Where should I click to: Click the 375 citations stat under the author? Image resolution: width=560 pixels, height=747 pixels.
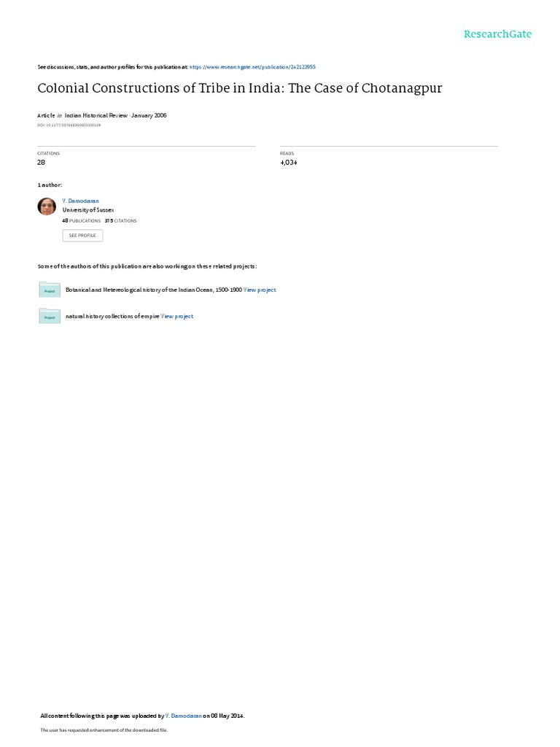(120, 221)
